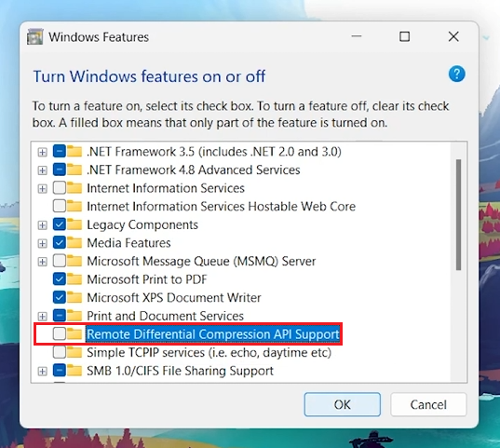Toggle the .NET Framework 3.5 checkbox
This screenshot has width=500, height=448.
point(60,151)
